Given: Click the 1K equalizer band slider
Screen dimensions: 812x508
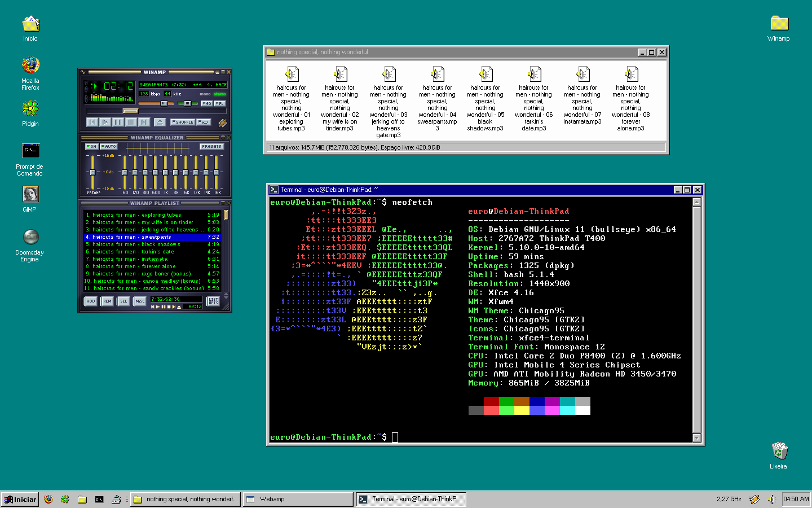Looking at the screenshot, I should click(x=165, y=172).
